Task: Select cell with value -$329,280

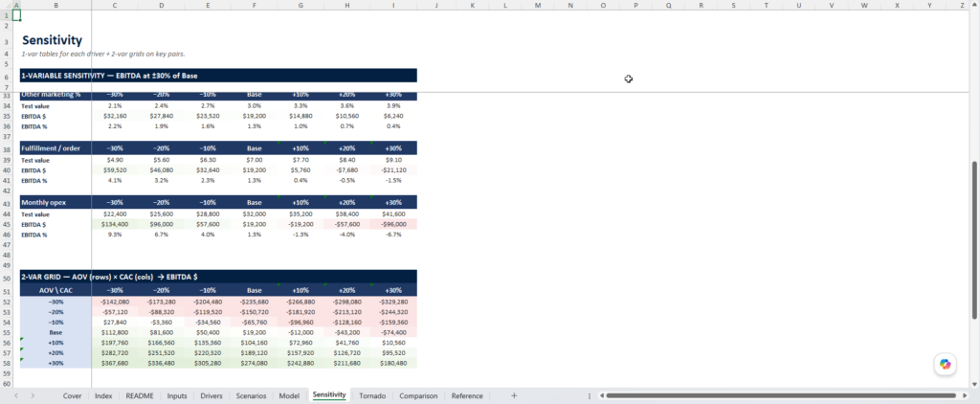Action: click(393, 303)
